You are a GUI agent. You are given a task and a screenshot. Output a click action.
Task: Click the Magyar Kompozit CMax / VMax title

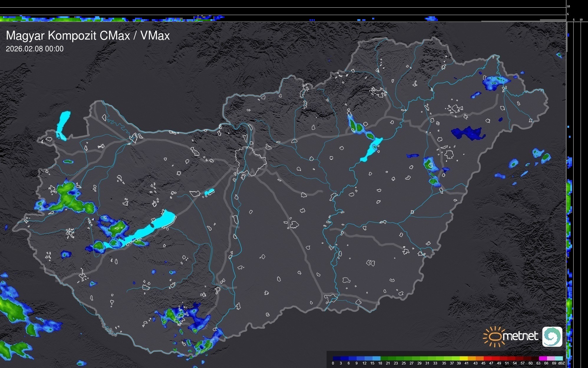tap(88, 36)
